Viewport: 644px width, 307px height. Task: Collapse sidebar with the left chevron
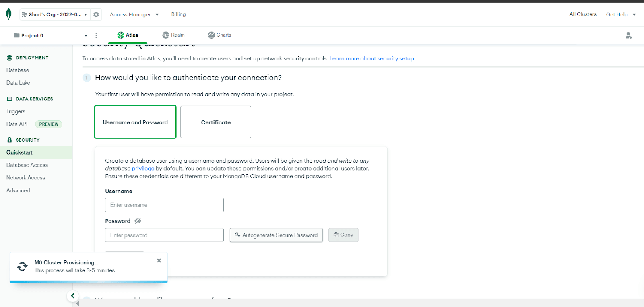pos(72,296)
